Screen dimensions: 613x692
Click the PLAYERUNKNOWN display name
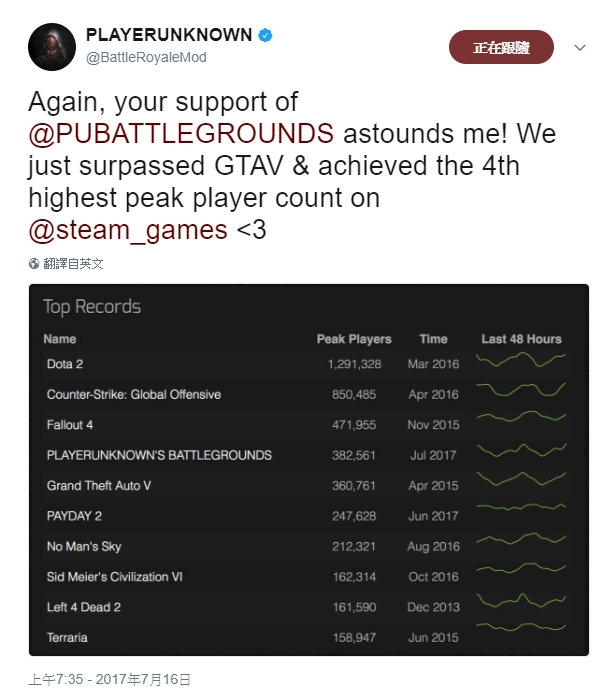tap(169, 35)
